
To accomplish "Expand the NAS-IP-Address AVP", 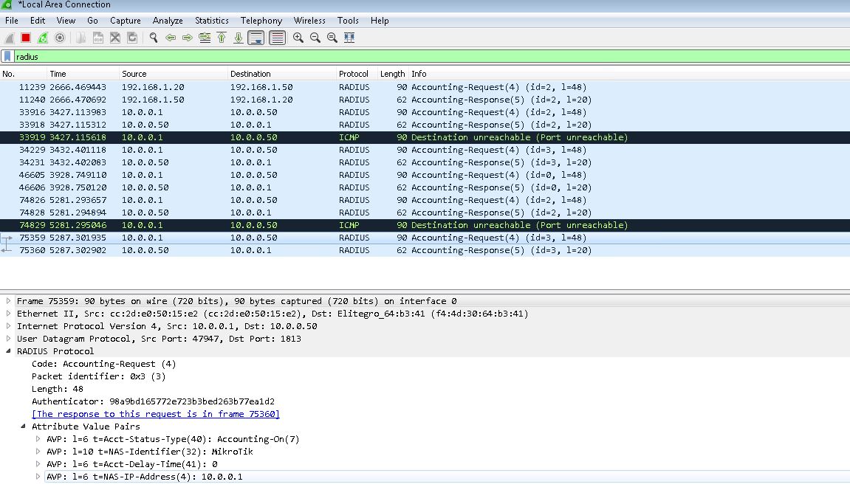I will 38,477.
